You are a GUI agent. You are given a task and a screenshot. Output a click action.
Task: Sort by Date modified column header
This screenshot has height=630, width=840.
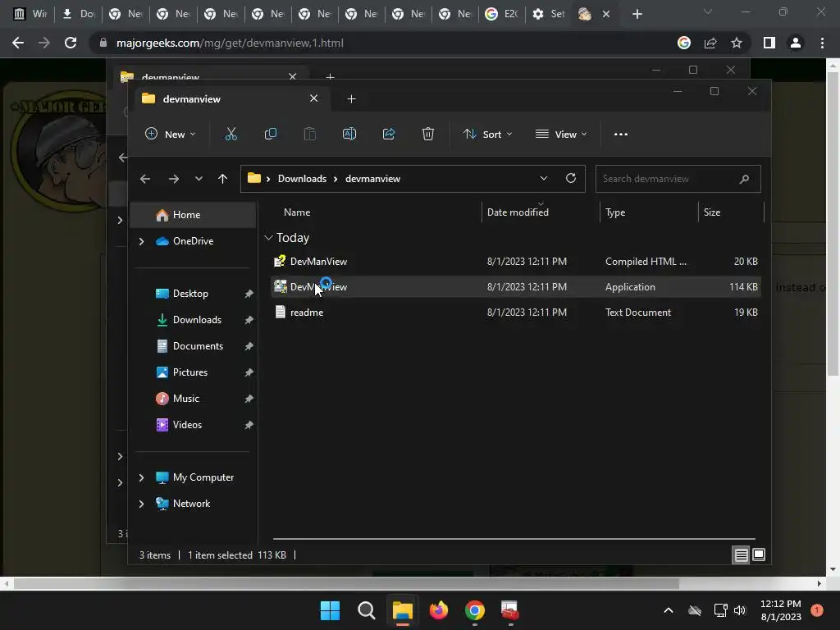click(x=518, y=212)
